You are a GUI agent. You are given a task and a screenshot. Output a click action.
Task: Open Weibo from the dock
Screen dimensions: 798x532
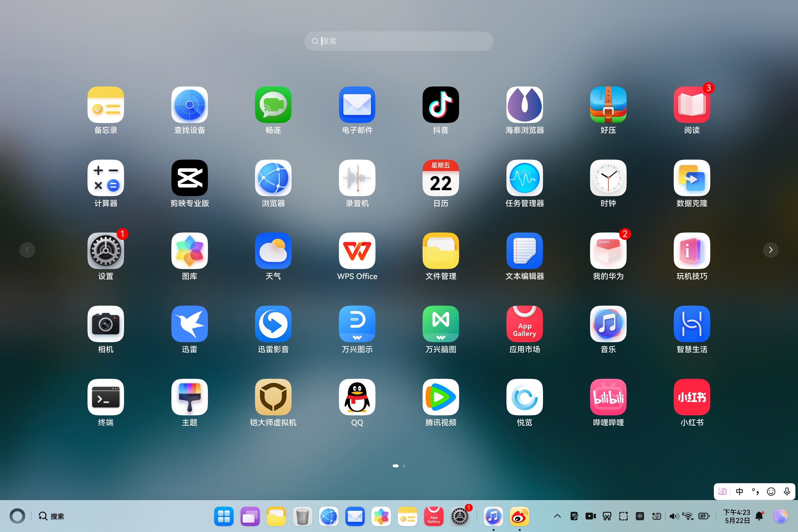[x=519, y=516]
